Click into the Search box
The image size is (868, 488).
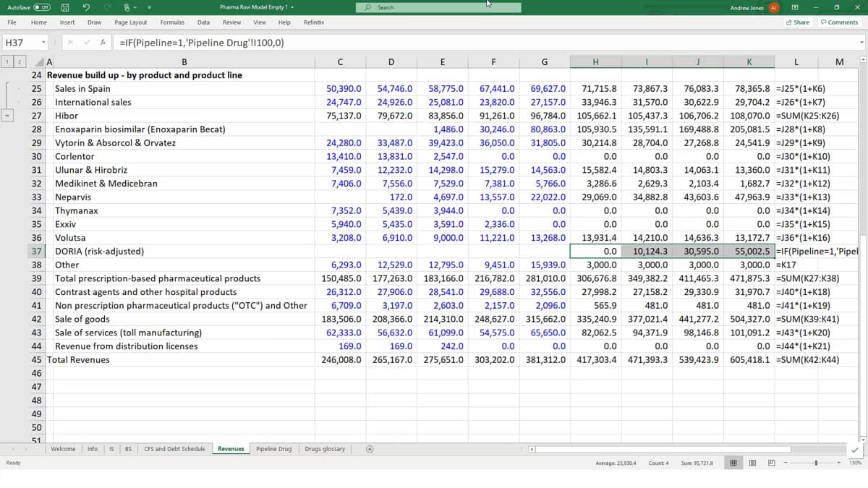[x=438, y=7]
